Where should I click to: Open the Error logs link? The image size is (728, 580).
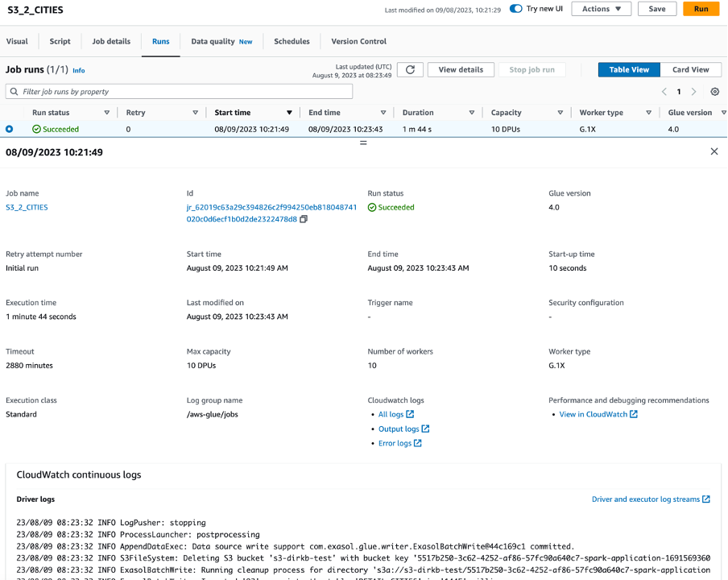(395, 444)
